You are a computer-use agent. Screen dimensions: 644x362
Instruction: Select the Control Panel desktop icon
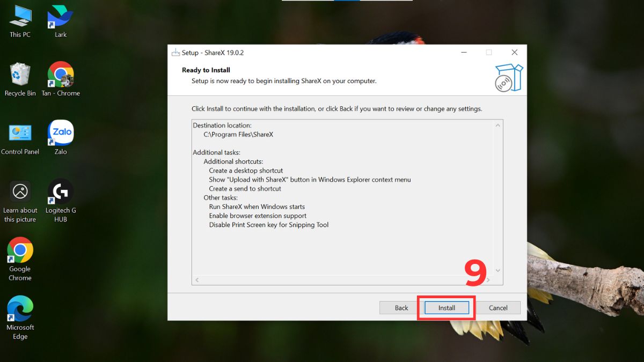coord(20,138)
